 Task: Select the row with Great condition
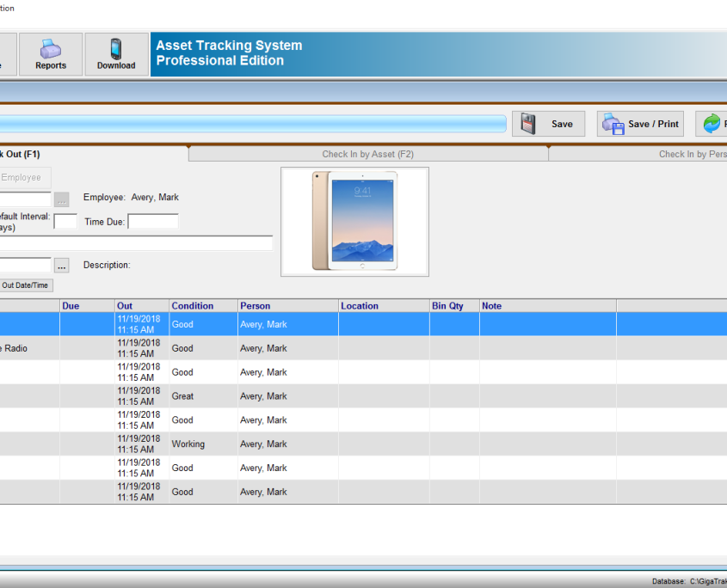click(363, 396)
